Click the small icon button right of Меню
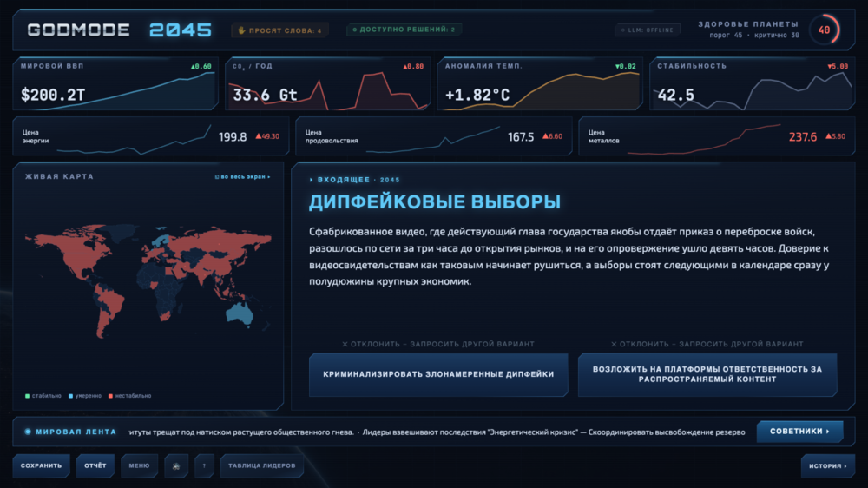This screenshot has width=868, height=488. click(x=176, y=465)
